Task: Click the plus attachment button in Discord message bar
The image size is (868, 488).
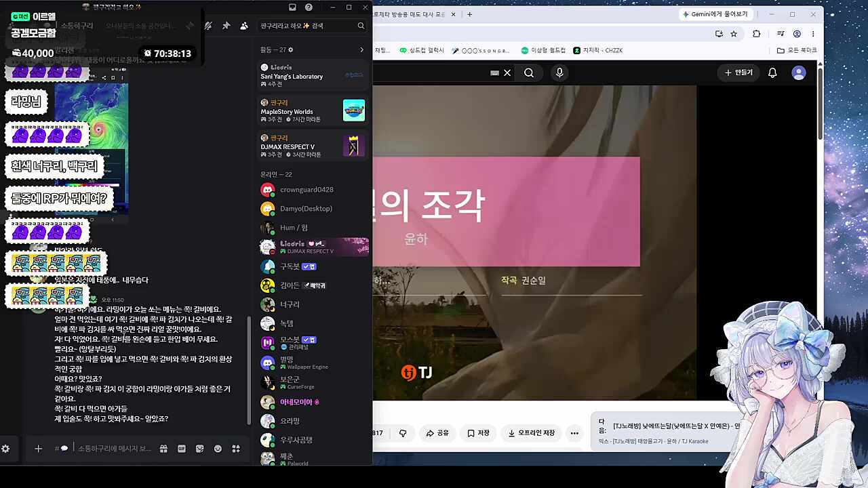Action: [39, 449]
